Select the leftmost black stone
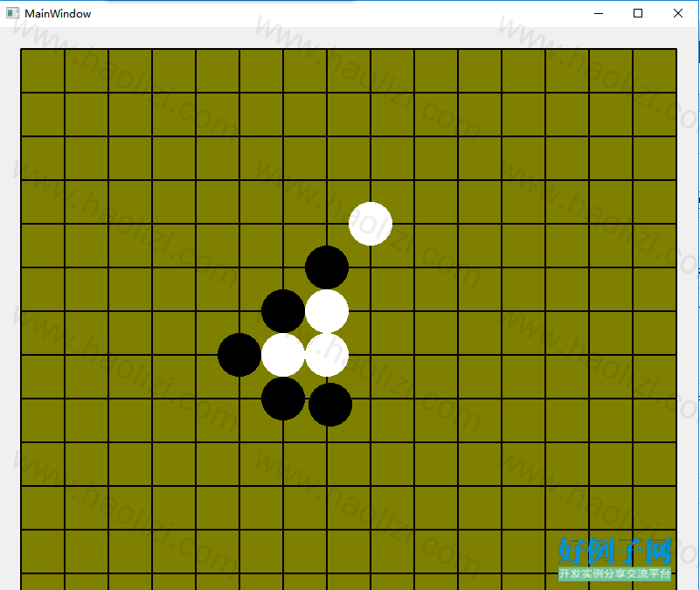Image resolution: width=700 pixels, height=590 pixels. click(x=239, y=355)
